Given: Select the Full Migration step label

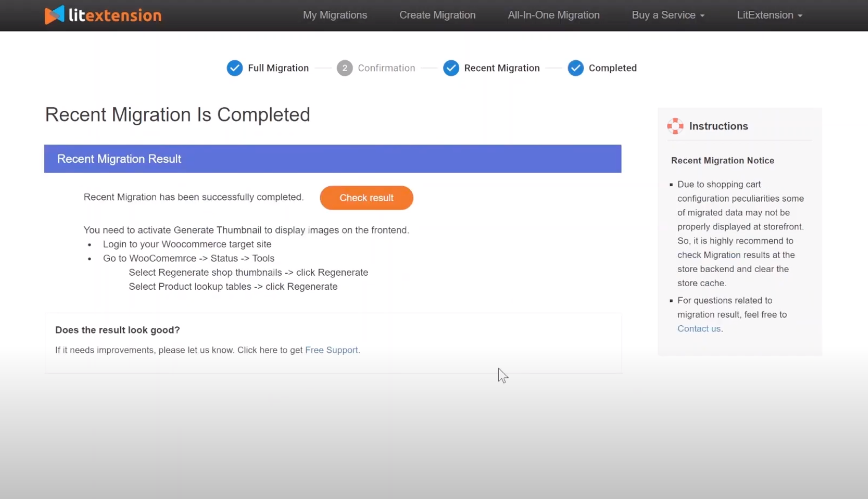Looking at the screenshot, I should [278, 68].
